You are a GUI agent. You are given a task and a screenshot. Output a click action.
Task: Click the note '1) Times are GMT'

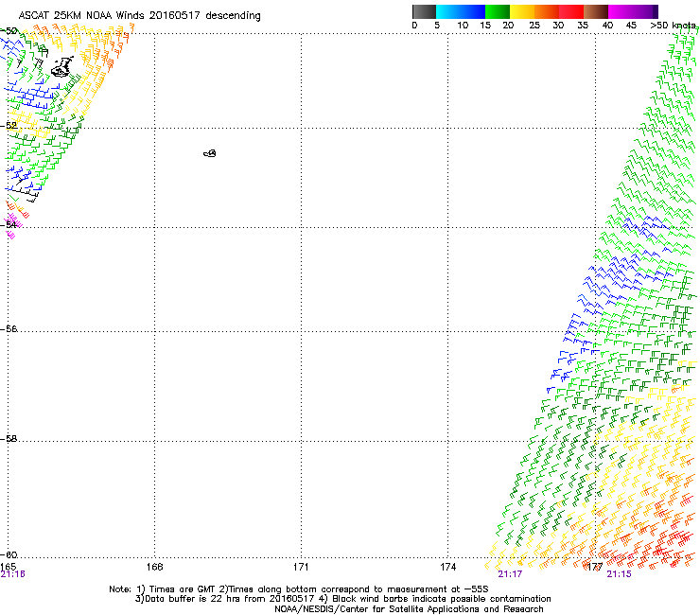(x=177, y=589)
